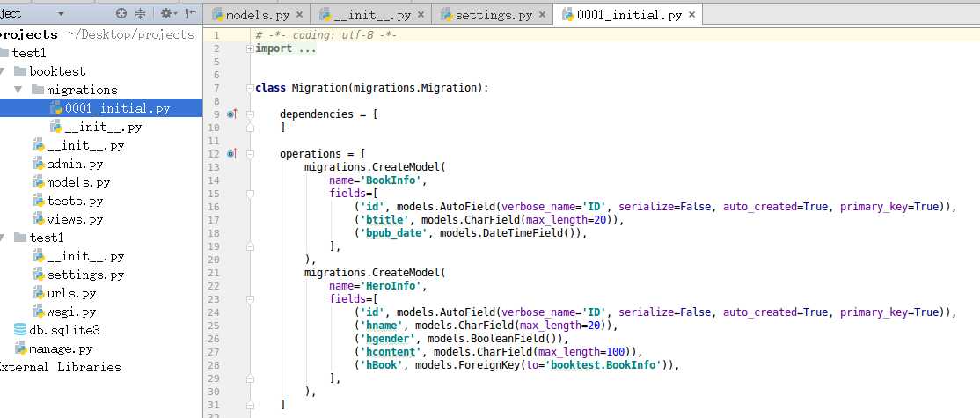Expand the folded import block
The image size is (980, 418).
pyautogui.click(x=250, y=48)
